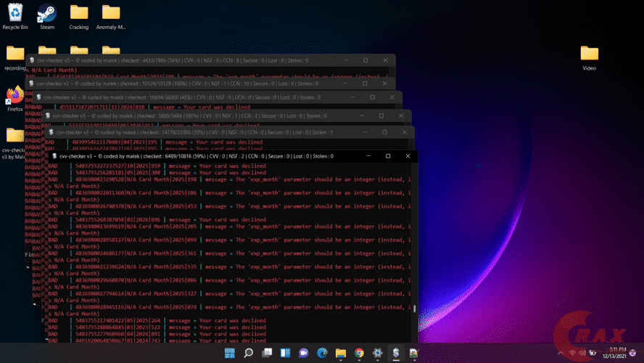Image resolution: width=644 pixels, height=363 pixels.
Task: Launch Google Chrome from the taskbar
Action: coord(359,353)
